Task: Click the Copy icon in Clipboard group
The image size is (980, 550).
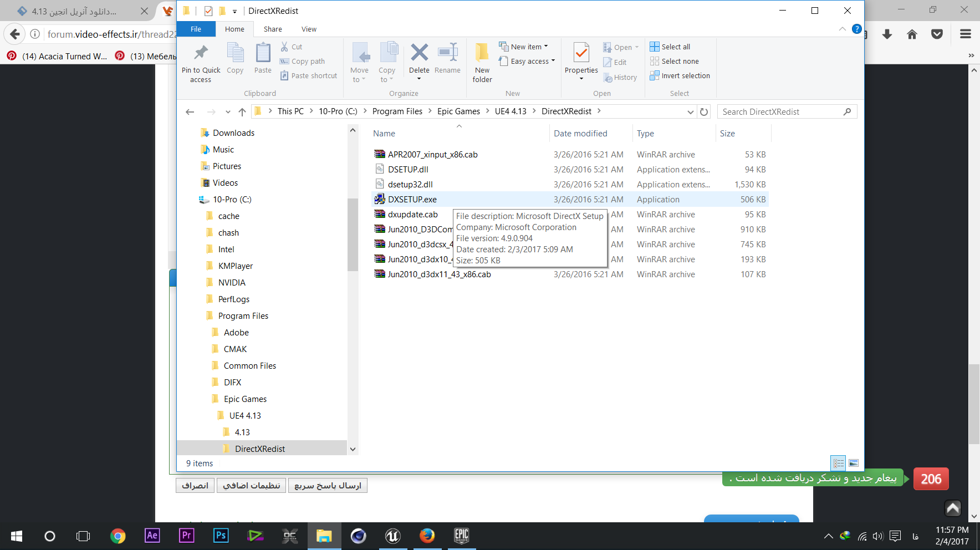Action: pos(235,53)
